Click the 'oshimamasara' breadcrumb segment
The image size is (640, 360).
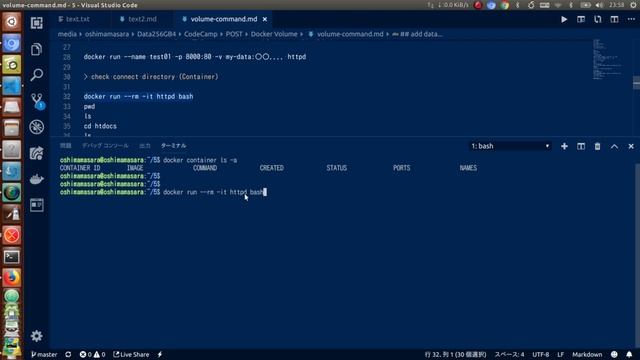pyautogui.click(x=107, y=34)
